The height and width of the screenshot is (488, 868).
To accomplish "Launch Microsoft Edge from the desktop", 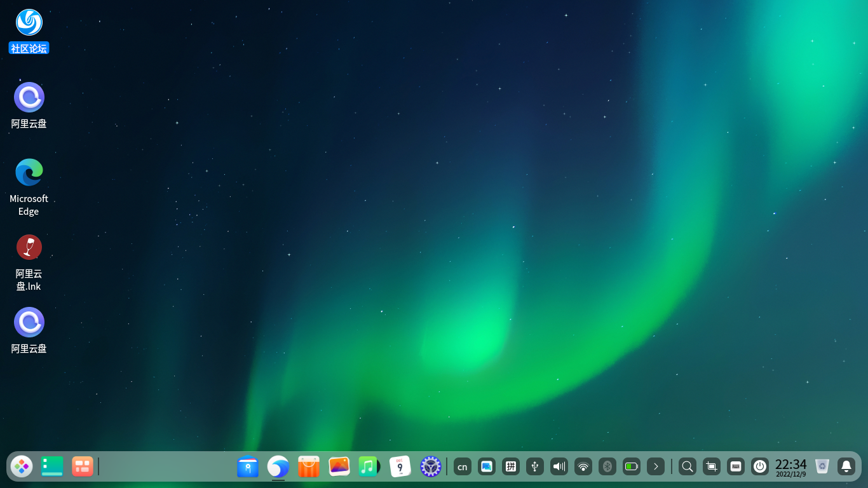I will click(x=29, y=172).
